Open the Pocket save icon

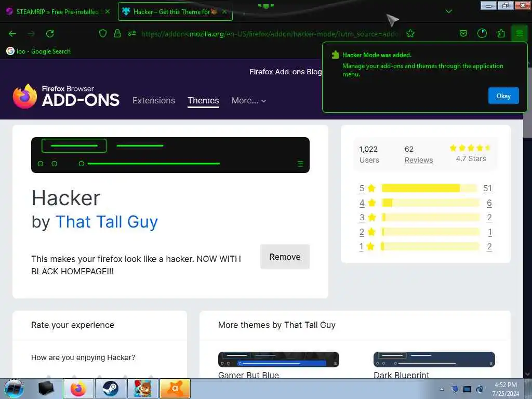pos(463,33)
